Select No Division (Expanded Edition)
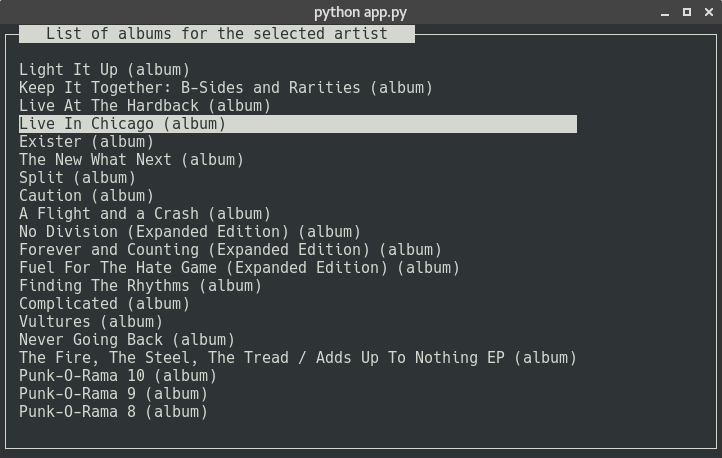Image resolution: width=722 pixels, height=458 pixels. [190, 232]
